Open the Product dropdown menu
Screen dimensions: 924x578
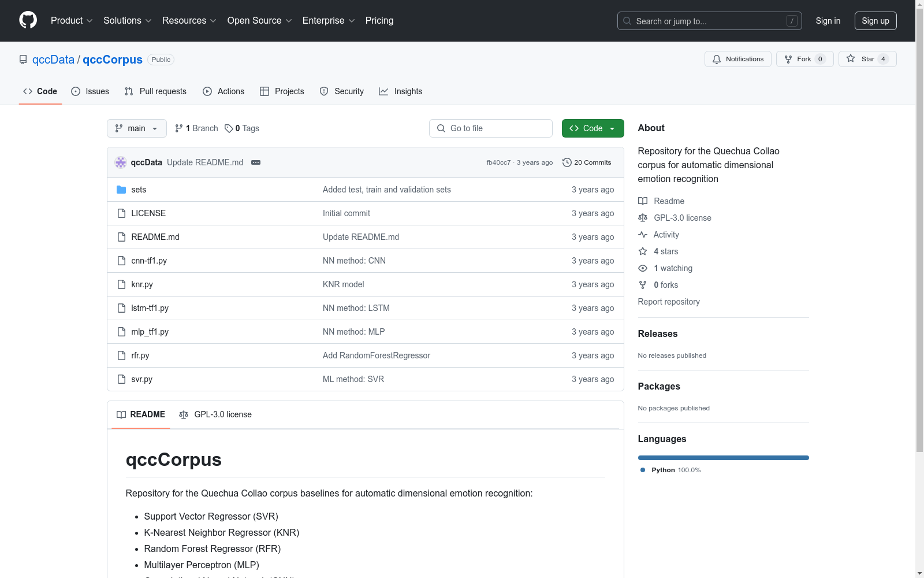(x=72, y=21)
